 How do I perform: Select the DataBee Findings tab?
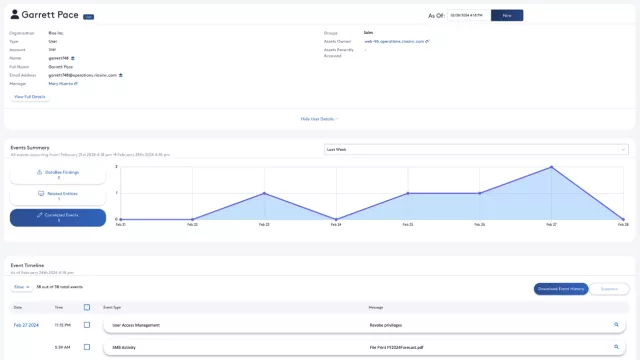coord(58,175)
